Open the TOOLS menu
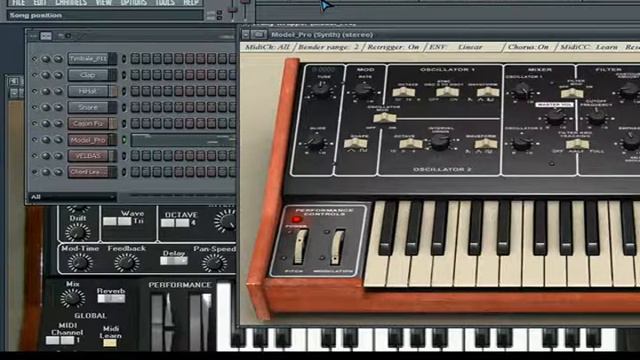The width and height of the screenshot is (640, 360). [x=165, y=3]
